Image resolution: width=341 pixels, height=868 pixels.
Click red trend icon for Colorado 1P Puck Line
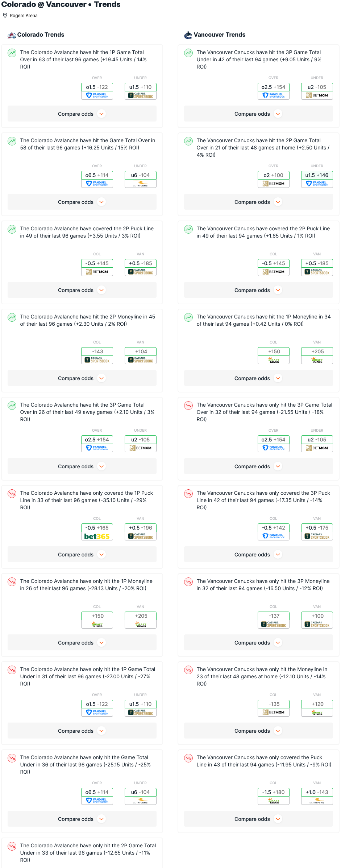pos(12,494)
